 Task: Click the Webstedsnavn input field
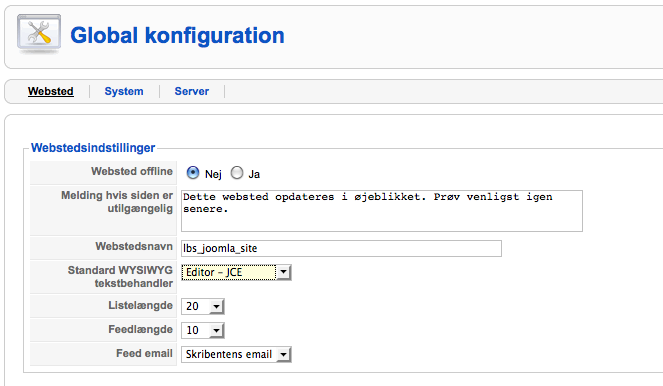341,248
